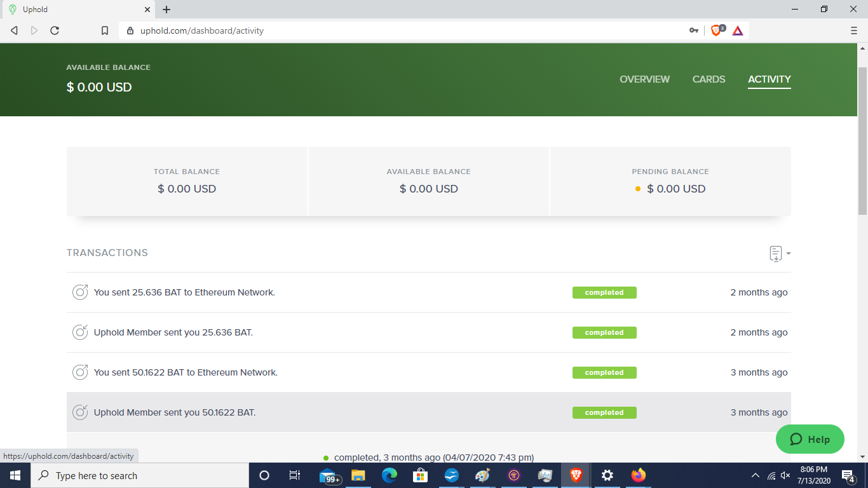Click the Available Balance card in the summary row
Image resolution: width=868 pixels, height=488 pixels.
tap(429, 181)
